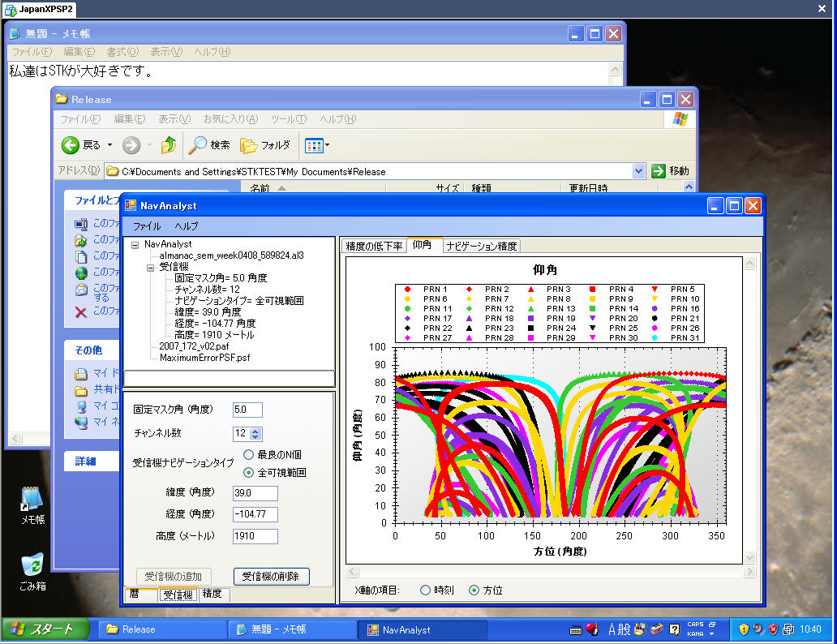The image size is (837, 644).
Task: Click the 固定マスク角 input field
Action: click(x=247, y=410)
